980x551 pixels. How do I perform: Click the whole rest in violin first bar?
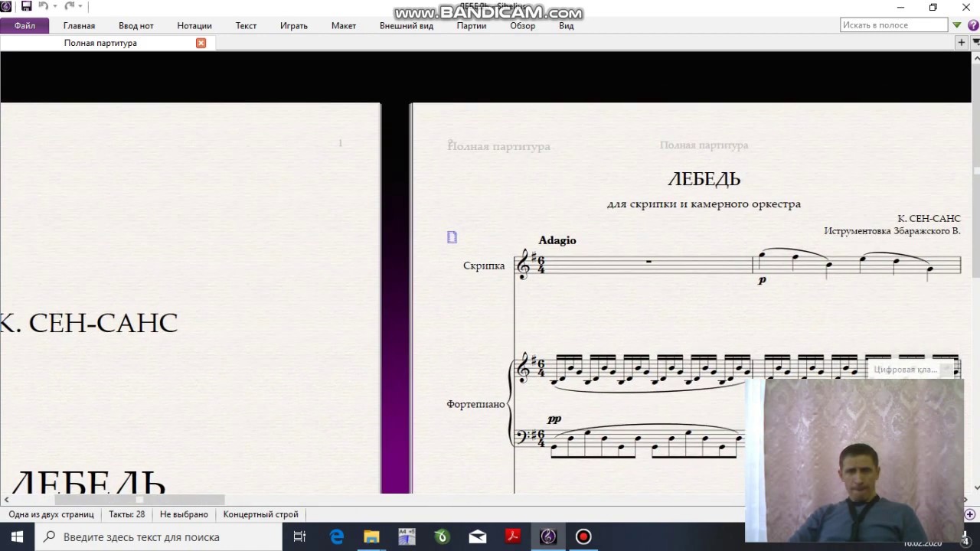pos(648,262)
